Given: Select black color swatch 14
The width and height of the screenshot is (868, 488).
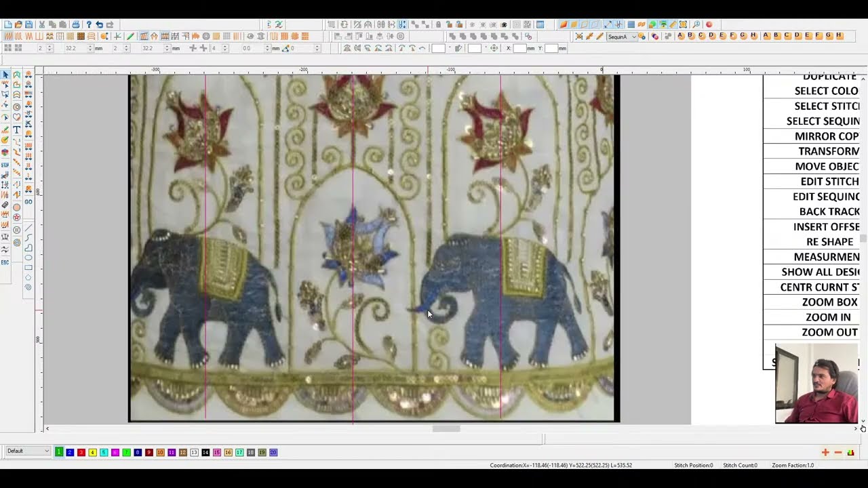Looking at the screenshot, I should coord(205,452).
